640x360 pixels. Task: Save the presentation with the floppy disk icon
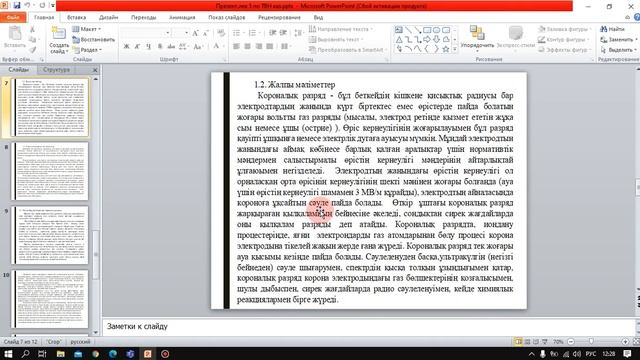coord(17,6)
